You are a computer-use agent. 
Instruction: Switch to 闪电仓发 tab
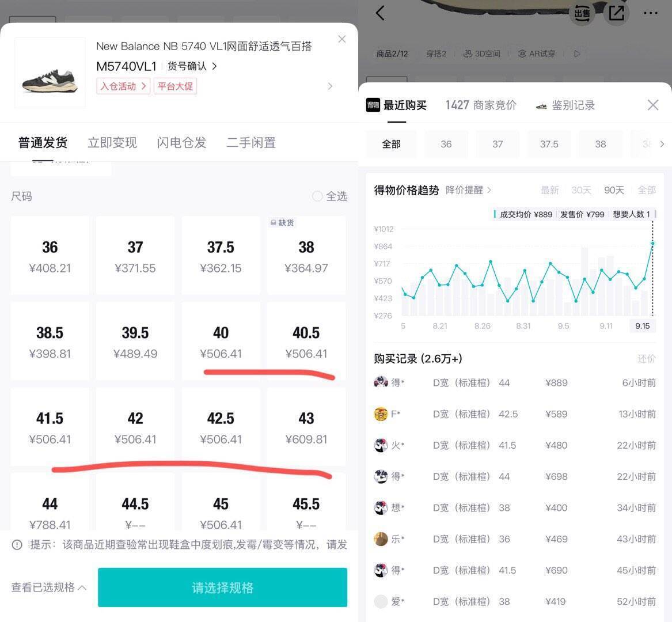click(182, 142)
